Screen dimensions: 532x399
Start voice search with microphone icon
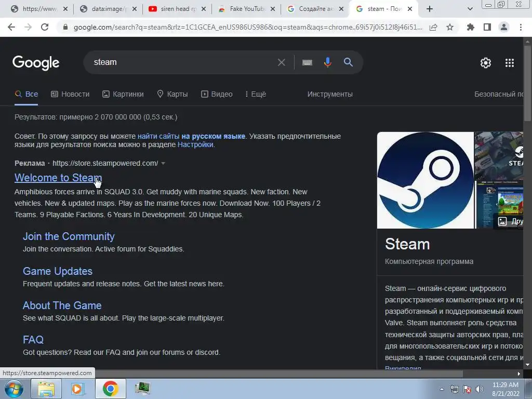tap(327, 62)
